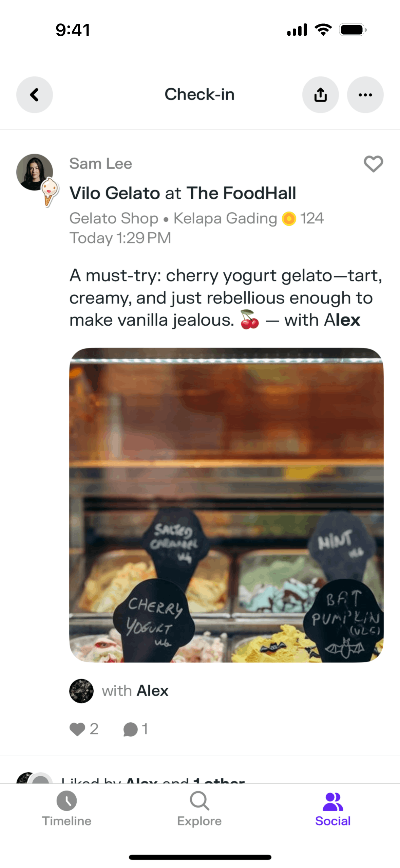The width and height of the screenshot is (400, 868).
Task: Open the share sheet icon
Action: (x=320, y=95)
